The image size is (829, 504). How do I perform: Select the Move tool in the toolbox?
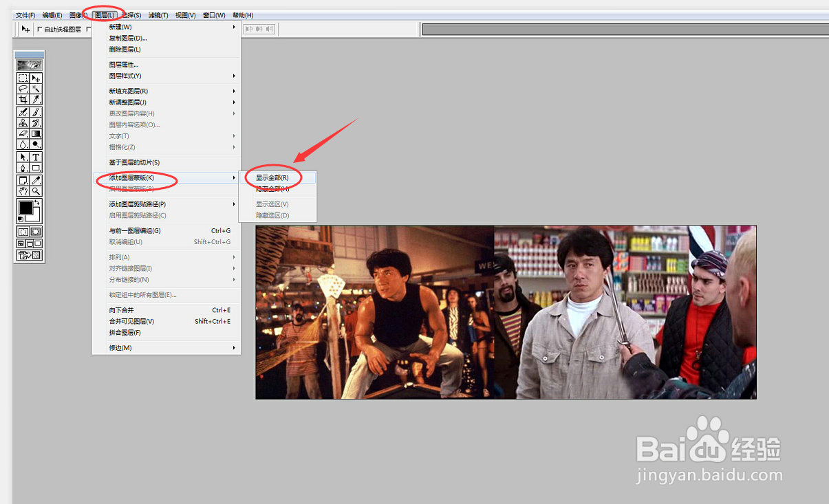[x=35, y=78]
